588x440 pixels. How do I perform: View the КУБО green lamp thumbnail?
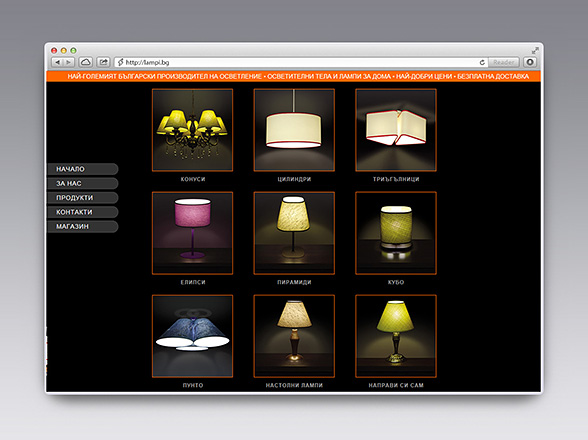(x=396, y=233)
